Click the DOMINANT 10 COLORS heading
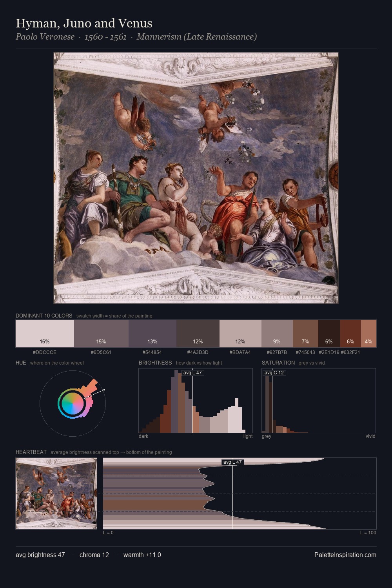Screen dimensions: 392x588 (x=44, y=316)
